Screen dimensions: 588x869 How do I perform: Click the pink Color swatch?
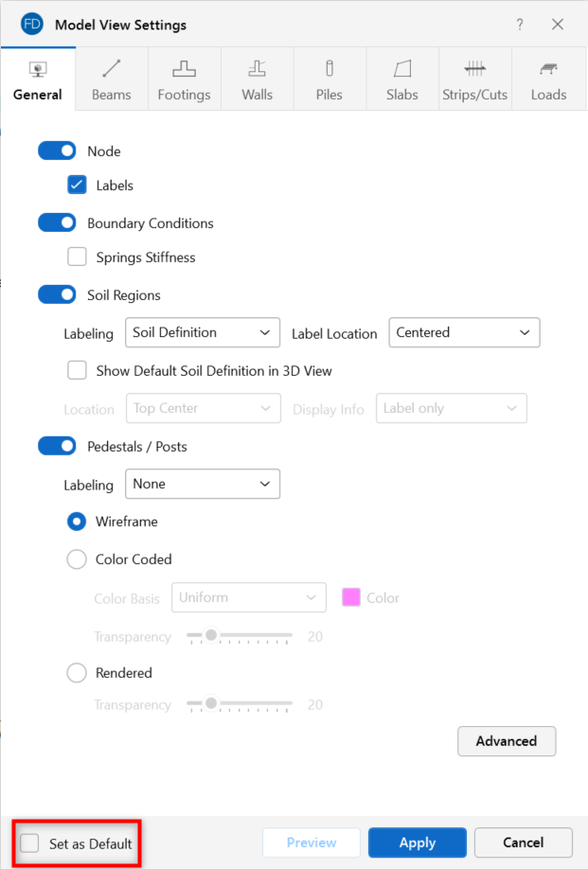click(351, 597)
